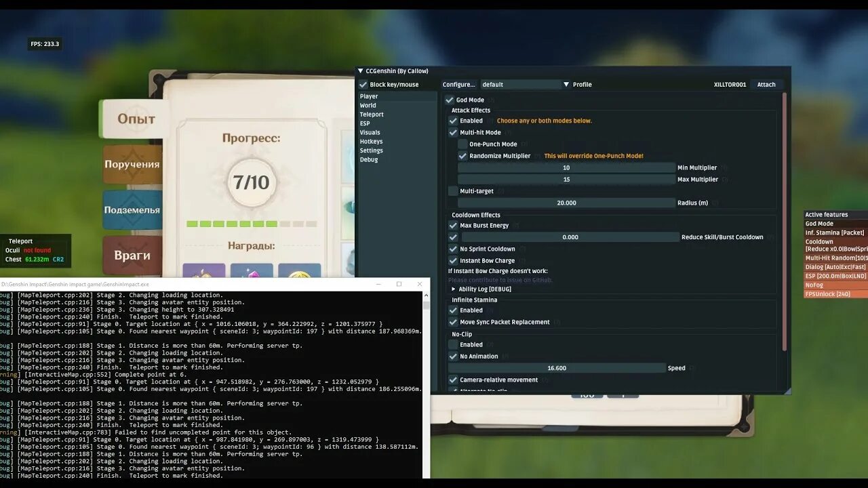Close the GenshinImpact.exe console window
The width and height of the screenshot is (868, 488).
pyautogui.click(x=420, y=284)
